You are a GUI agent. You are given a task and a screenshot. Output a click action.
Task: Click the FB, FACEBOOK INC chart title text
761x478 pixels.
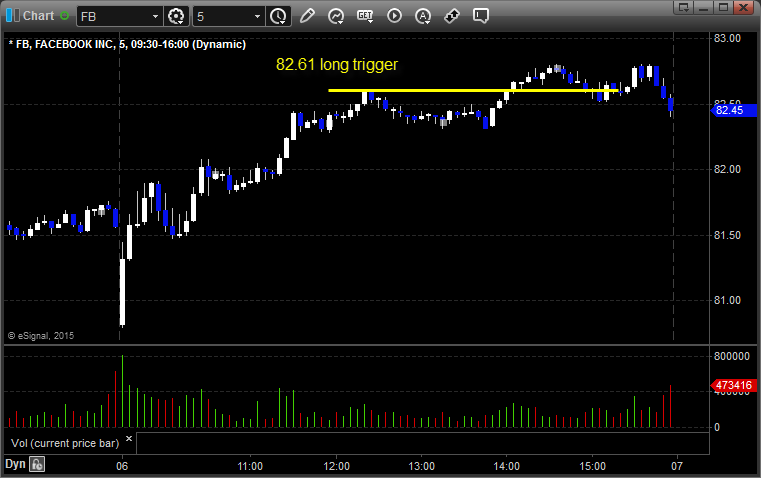127,44
